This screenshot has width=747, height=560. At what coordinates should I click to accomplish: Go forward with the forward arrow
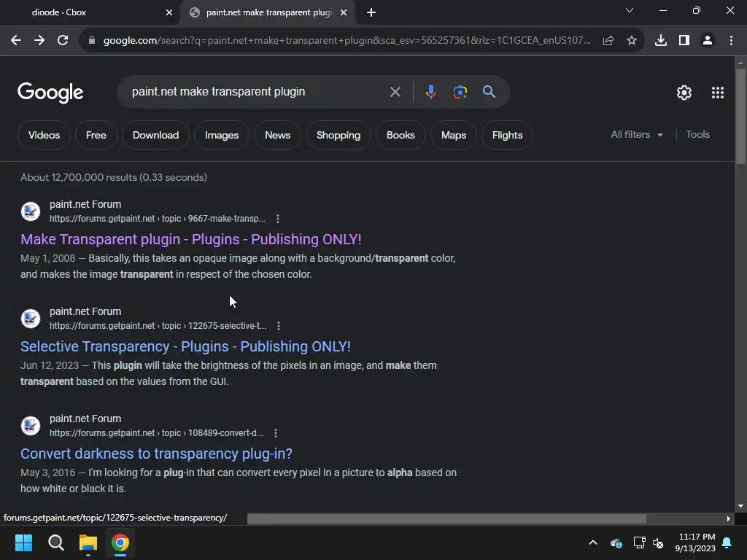pyautogui.click(x=39, y=41)
